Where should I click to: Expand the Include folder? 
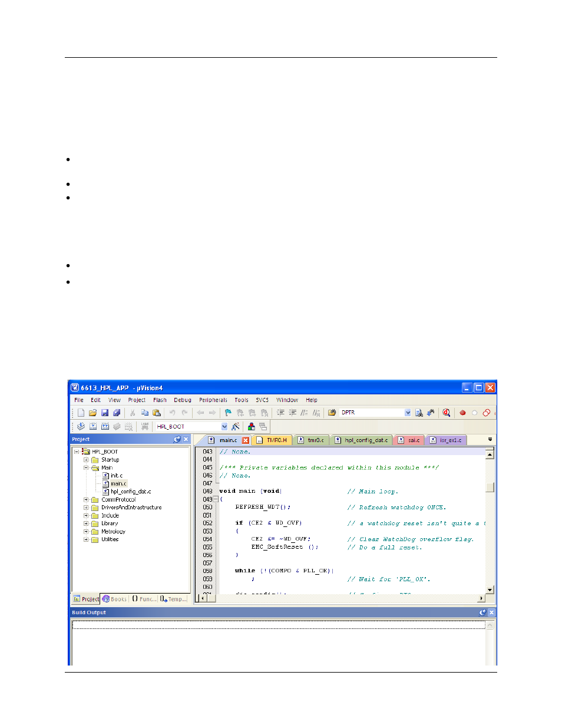coord(86,516)
